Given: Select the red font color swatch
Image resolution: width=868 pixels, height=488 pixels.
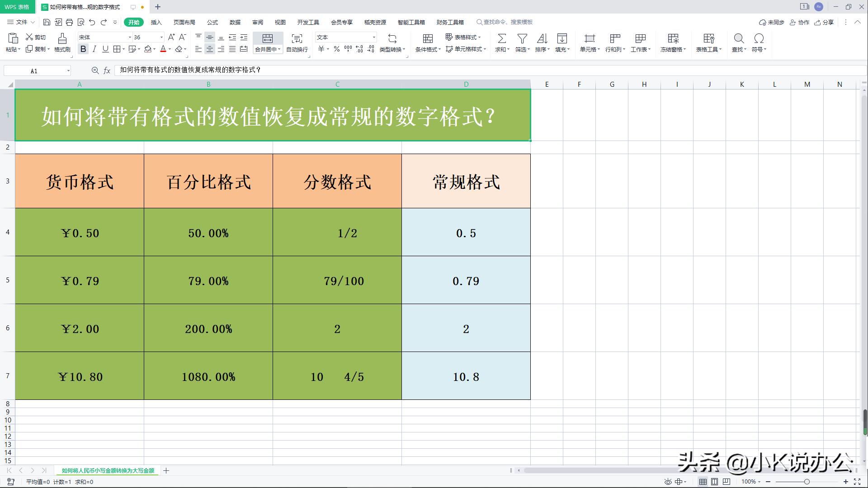Looking at the screenshot, I should (x=163, y=50).
